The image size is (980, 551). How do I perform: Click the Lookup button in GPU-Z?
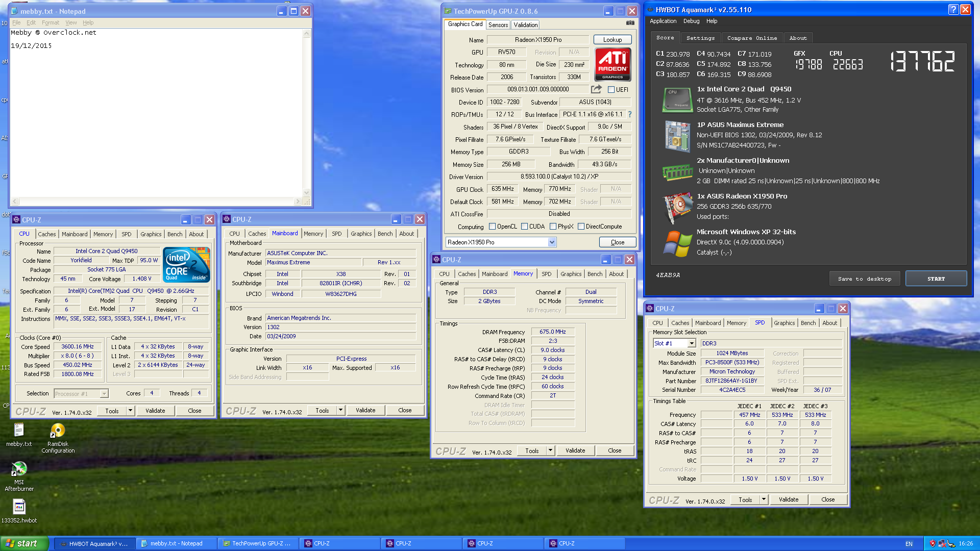click(x=612, y=39)
